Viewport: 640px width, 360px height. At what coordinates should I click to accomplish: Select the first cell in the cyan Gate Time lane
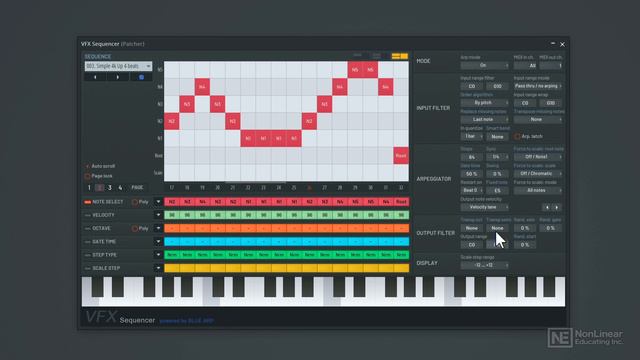(171, 242)
